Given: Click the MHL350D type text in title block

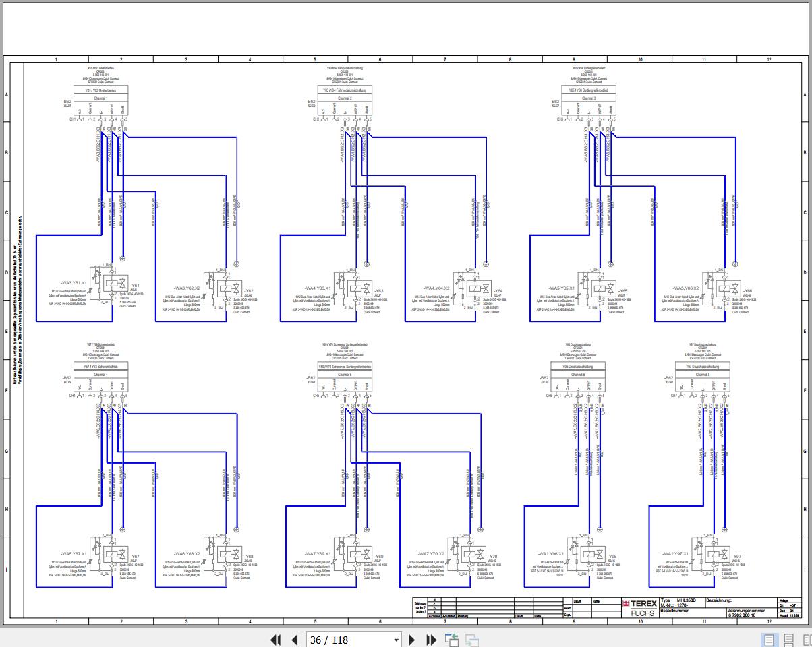Looking at the screenshot, I should [x=687, y=600].
